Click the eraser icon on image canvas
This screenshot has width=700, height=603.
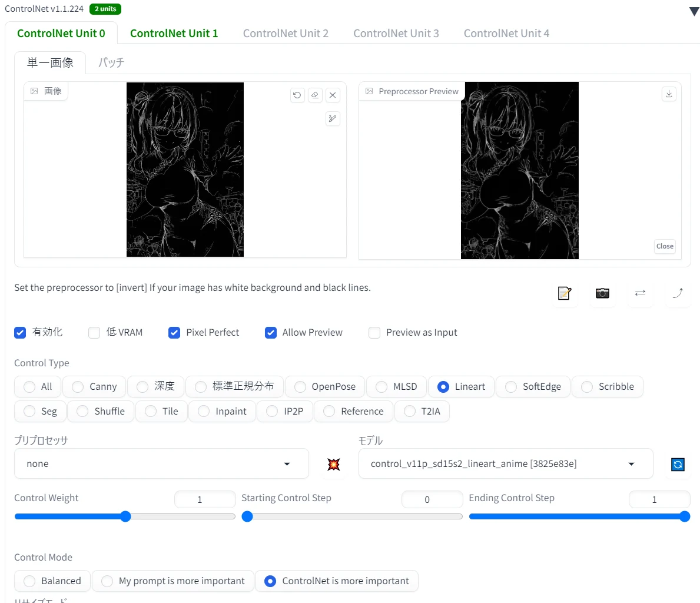(x=315, y=95)
